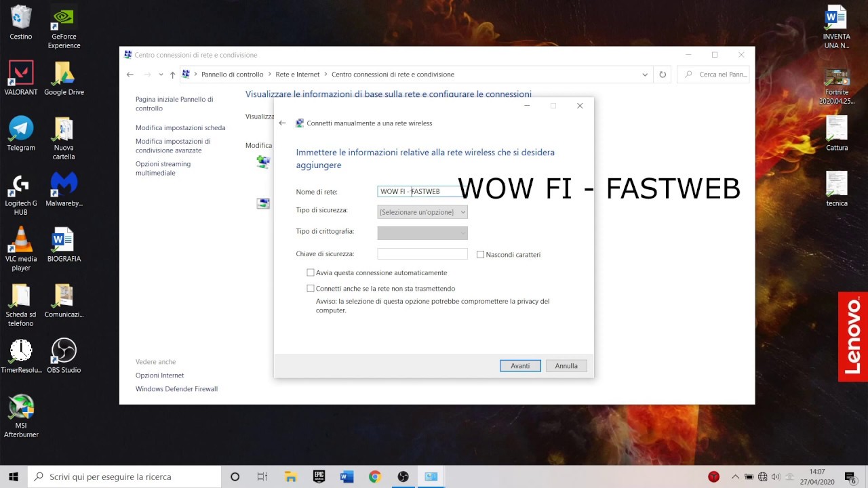Image resolution: width=868 pixels, height=488 pixels.
Task: Select the Google Drive desktop icon
Action: click(x=64, y=78)
